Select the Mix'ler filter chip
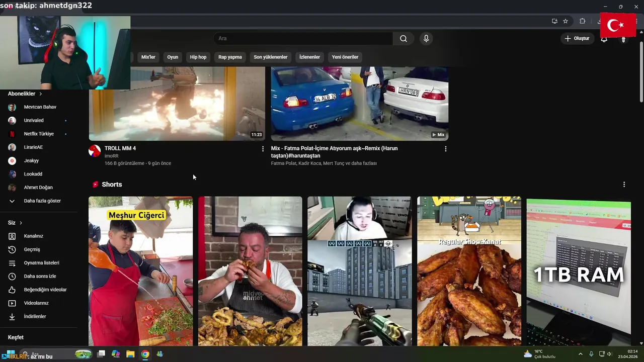 coord(148,57)
